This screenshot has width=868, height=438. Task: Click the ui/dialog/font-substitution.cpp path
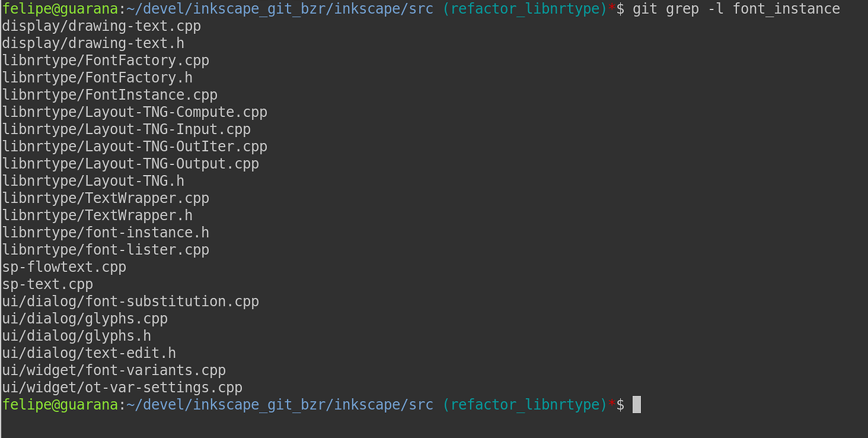click(x=130, y=301)
